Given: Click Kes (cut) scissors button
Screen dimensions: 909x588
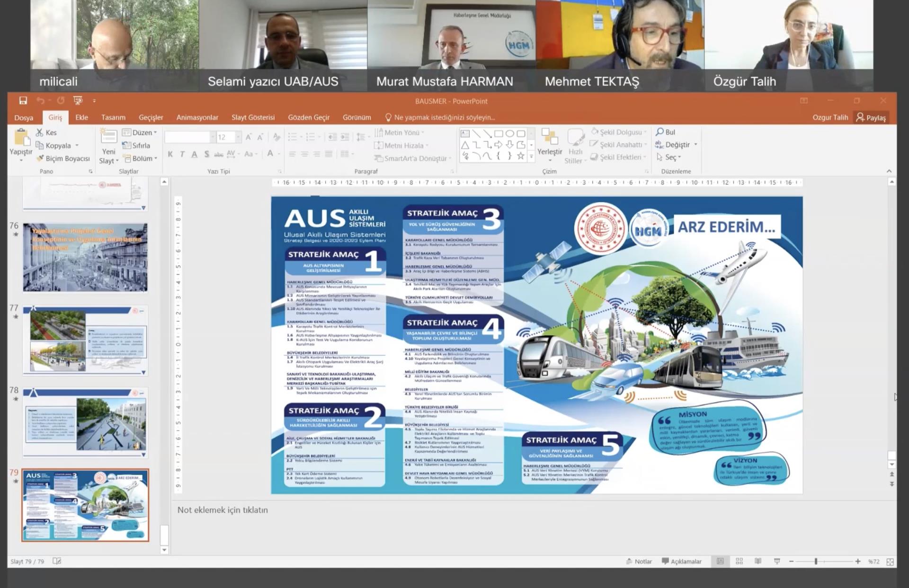Looking at the screenshot, I should (x=46, y=132).
